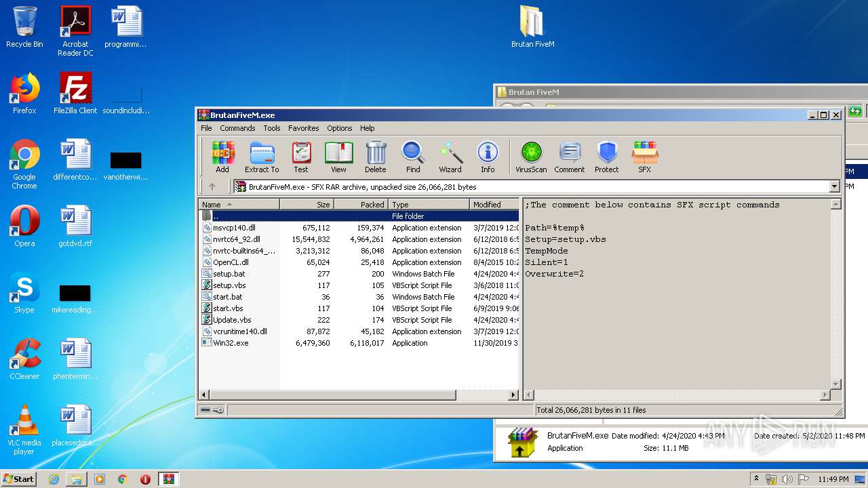Open Google Chrome desktop shortcut
Image resolution: width=868 pixels, height=488 pixels.
pos(24,164)
